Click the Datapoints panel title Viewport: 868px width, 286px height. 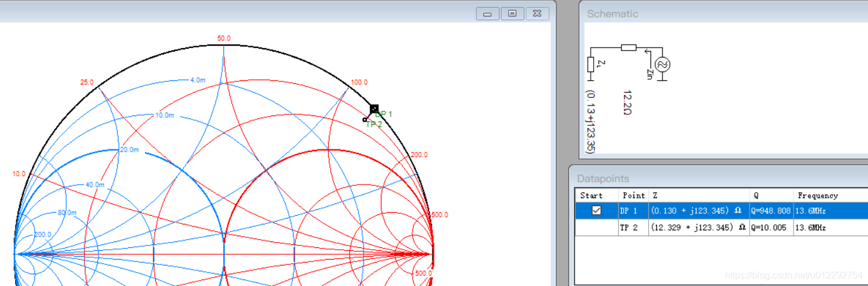pos(603,178)
